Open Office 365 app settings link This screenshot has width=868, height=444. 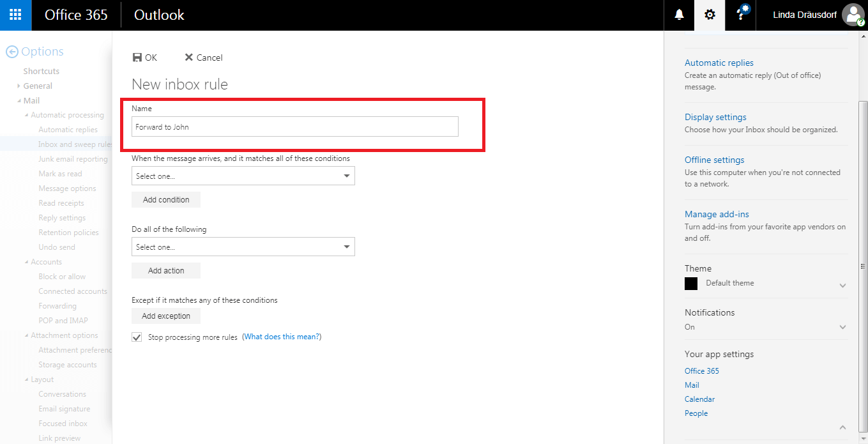[702, 371]
